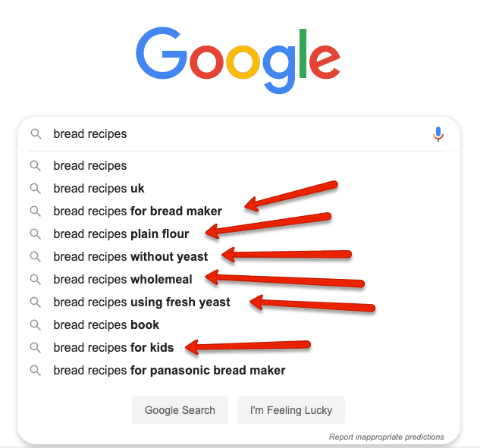Click magnifier icon beside 'bread recipes uk'
The height and width of the screenshot is (448, 480).
[35, 189]
